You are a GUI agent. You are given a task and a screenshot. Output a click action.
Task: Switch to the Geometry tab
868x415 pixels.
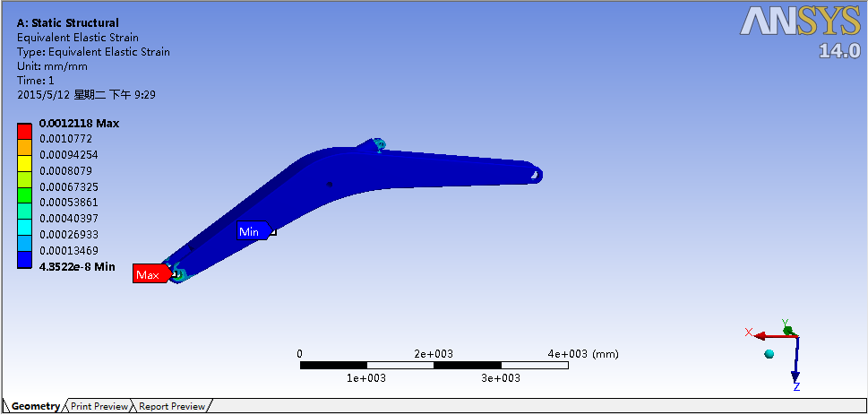point(36,406)
